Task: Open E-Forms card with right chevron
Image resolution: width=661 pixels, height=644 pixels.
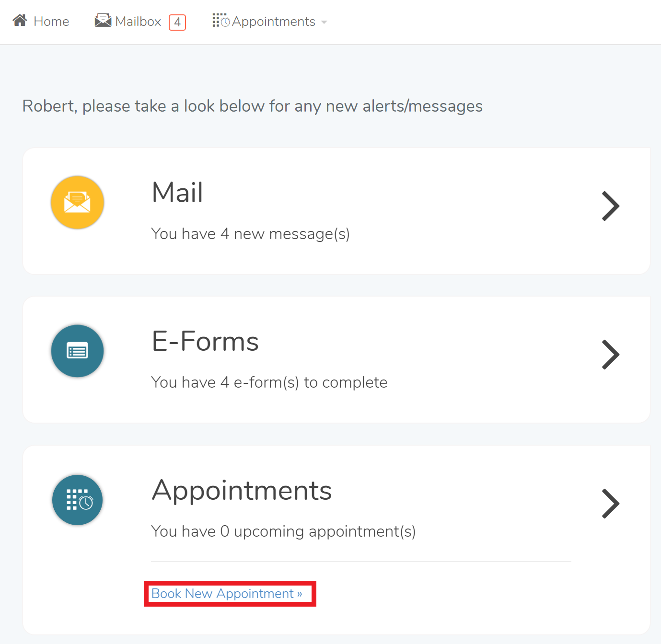Action: click(610, 355)
